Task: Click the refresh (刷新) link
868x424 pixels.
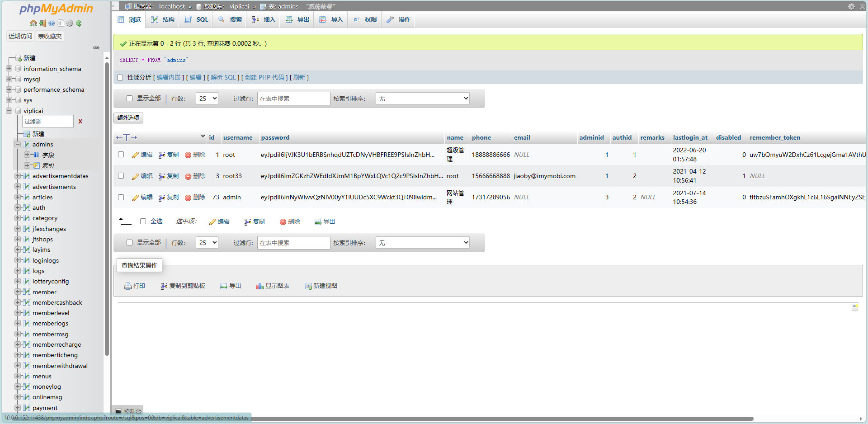Action: pos(299,78)
